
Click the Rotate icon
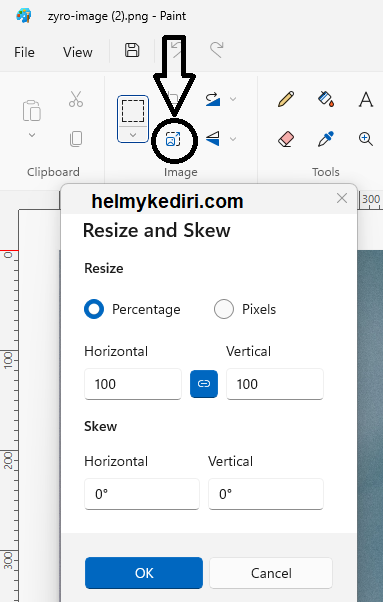click(213, 99)
